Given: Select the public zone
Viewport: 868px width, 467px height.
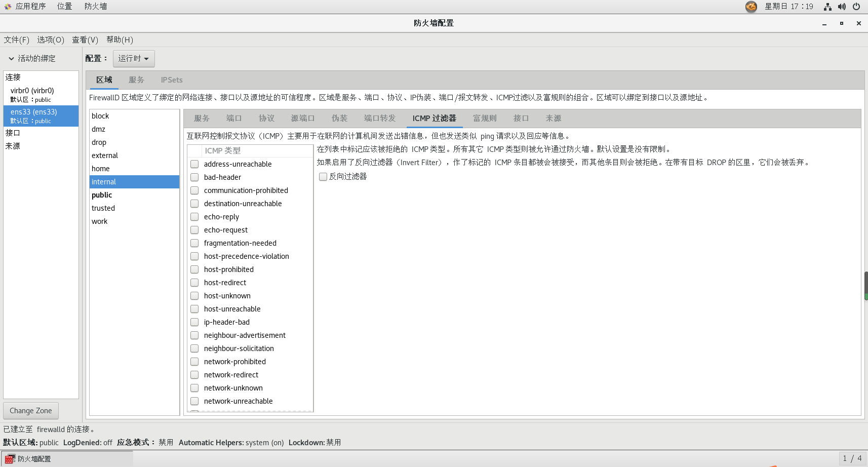Looking at the screenshot, I should [x=134, y=195].
